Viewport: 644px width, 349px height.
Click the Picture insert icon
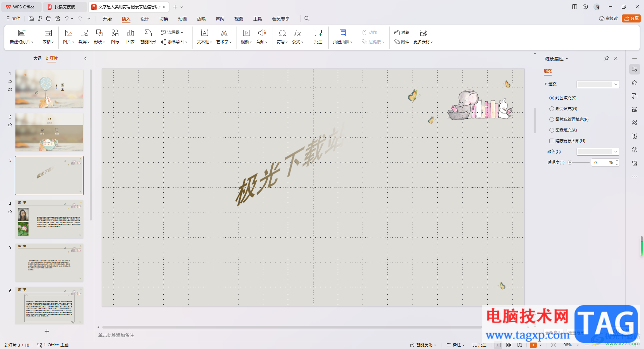[x=69, y=33]
